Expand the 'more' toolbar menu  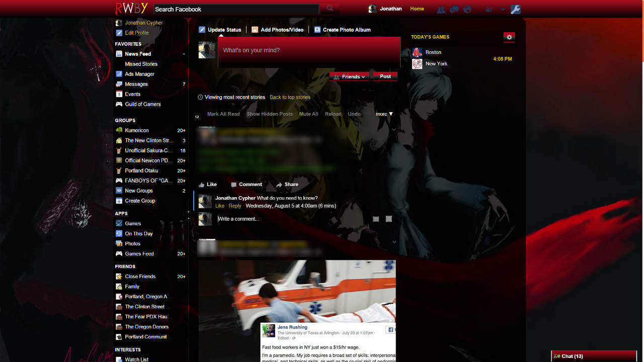384,114
